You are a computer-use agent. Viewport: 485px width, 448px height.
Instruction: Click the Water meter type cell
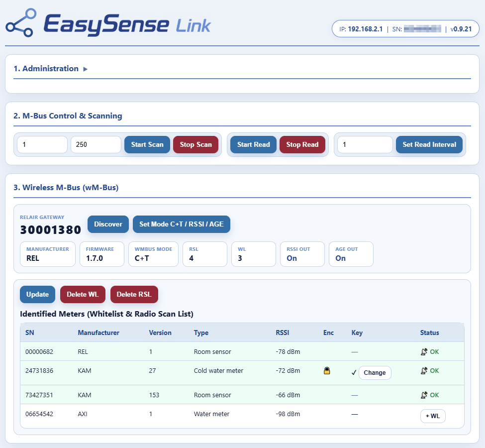[211, 414]
